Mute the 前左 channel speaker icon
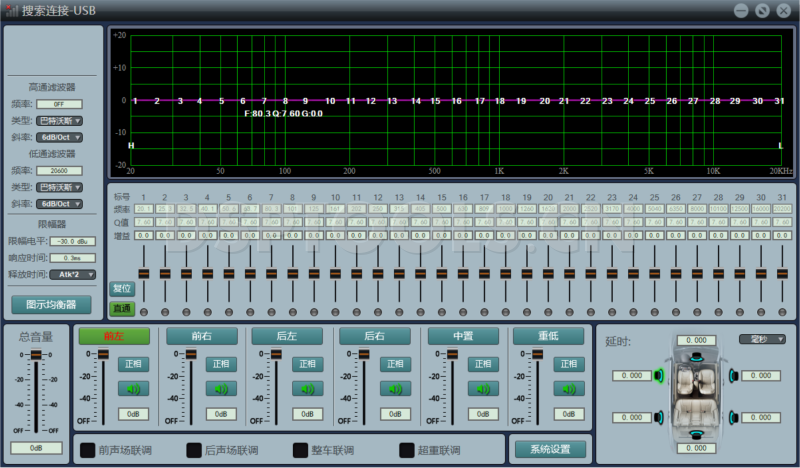The image size is (800, 468). point(134,389)
